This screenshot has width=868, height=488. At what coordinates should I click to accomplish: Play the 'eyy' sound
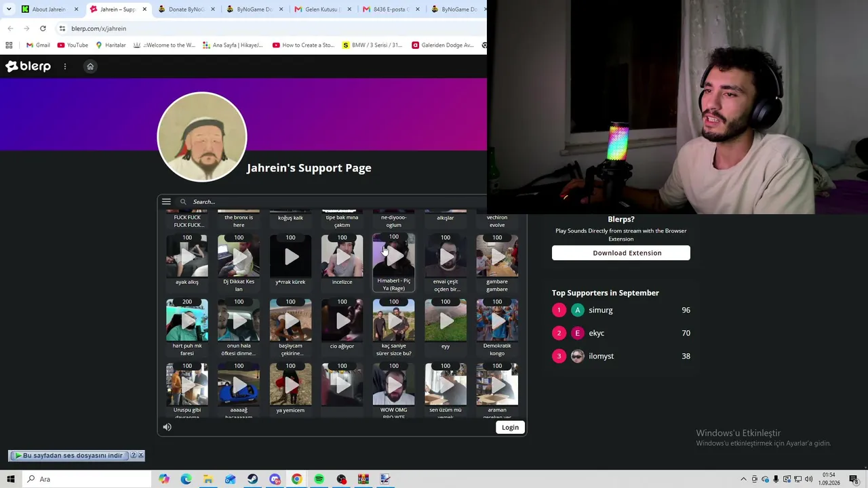(446, 321)
